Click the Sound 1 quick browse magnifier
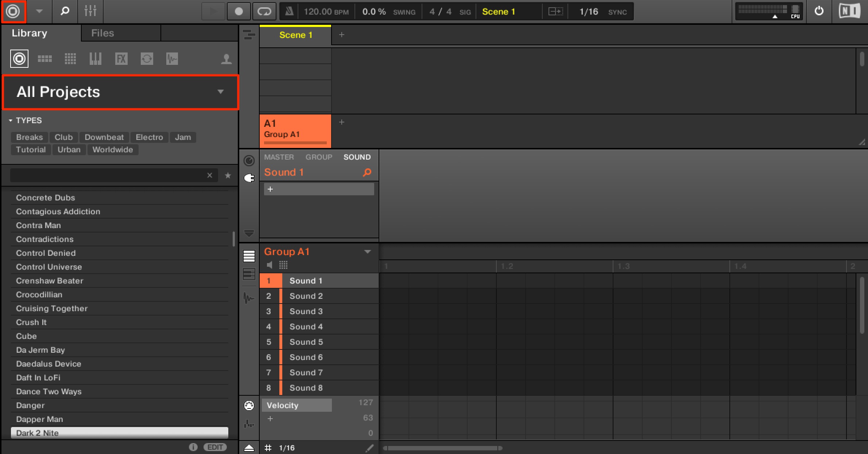The height and width of the screenshot is (454, 868). coord(367,172)
